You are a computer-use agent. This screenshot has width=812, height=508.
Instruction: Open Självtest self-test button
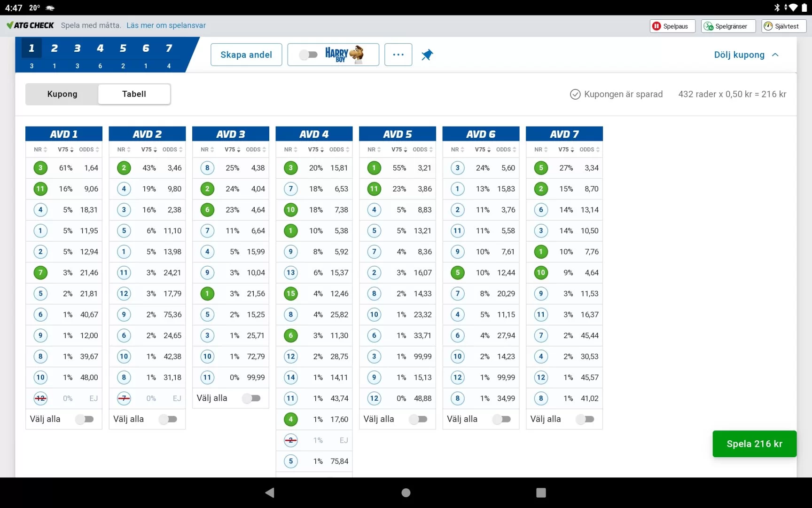tap(783, 26)
